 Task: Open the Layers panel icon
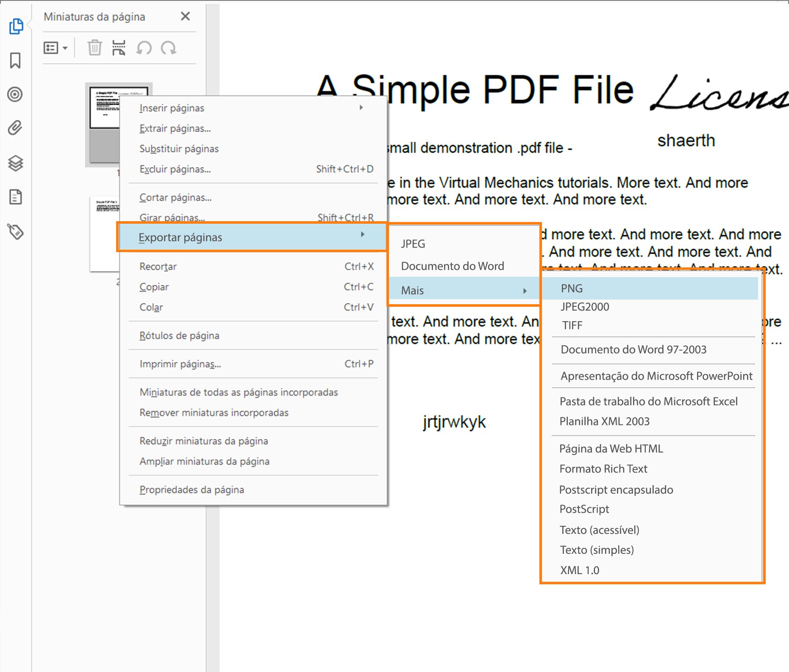click(x=15, y=163)
